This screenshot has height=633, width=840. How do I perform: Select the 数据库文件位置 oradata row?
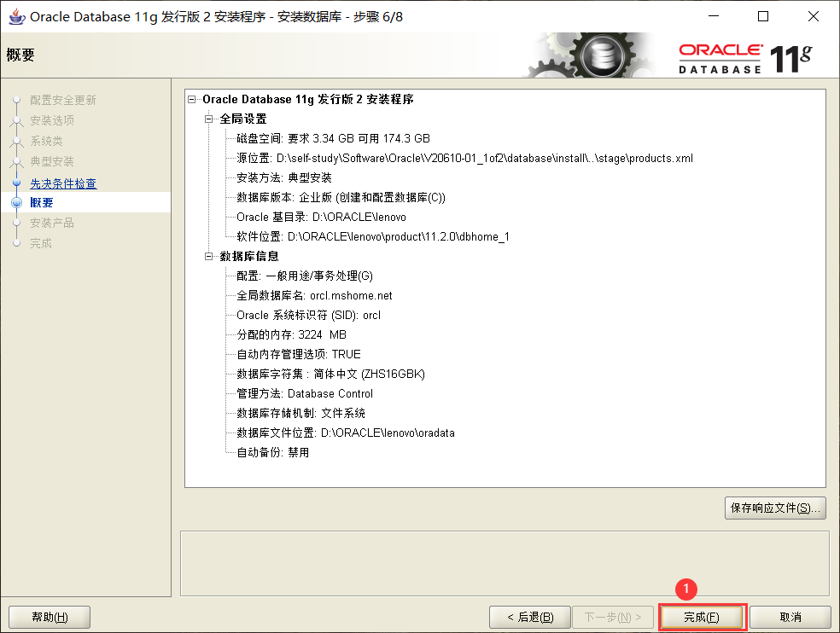point(346,433)
